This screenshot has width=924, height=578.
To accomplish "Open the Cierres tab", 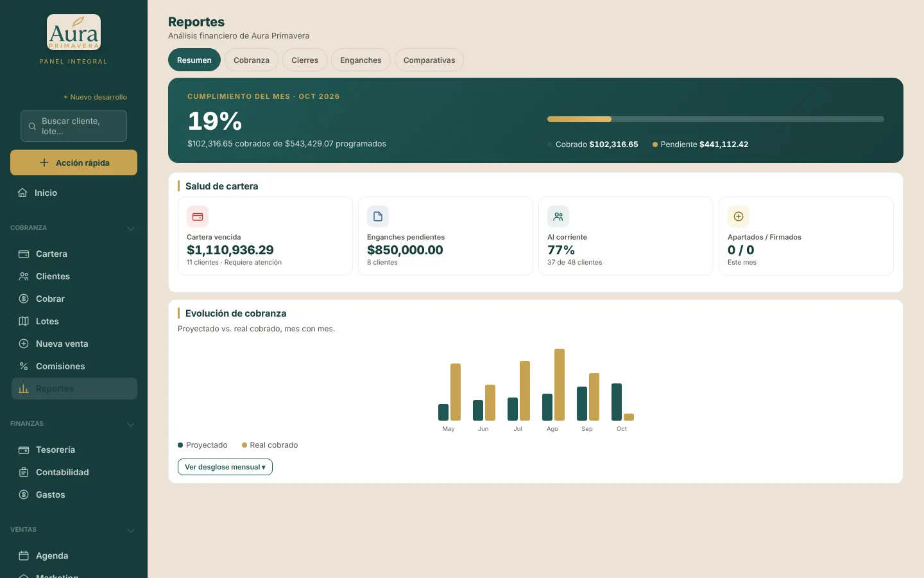I will click(x=305, y=60).
